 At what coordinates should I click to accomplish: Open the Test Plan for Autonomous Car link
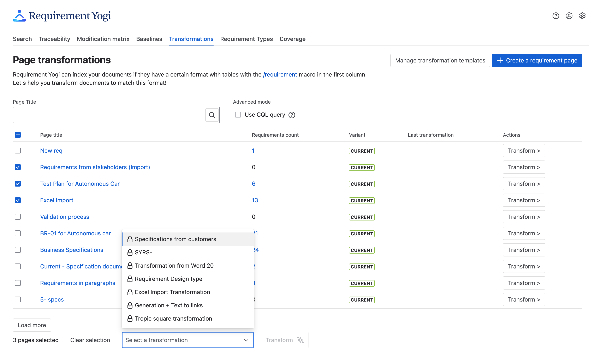coord(80,184)
